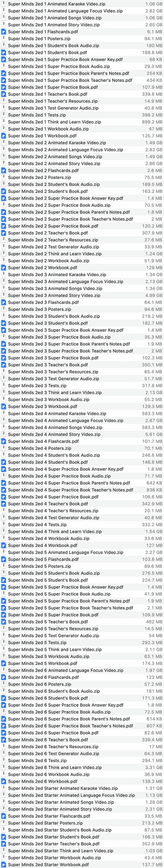Select Super Minds 2ed 2 Super Practice Book Answer Key.pdf
164x868 pixels.
82,198
